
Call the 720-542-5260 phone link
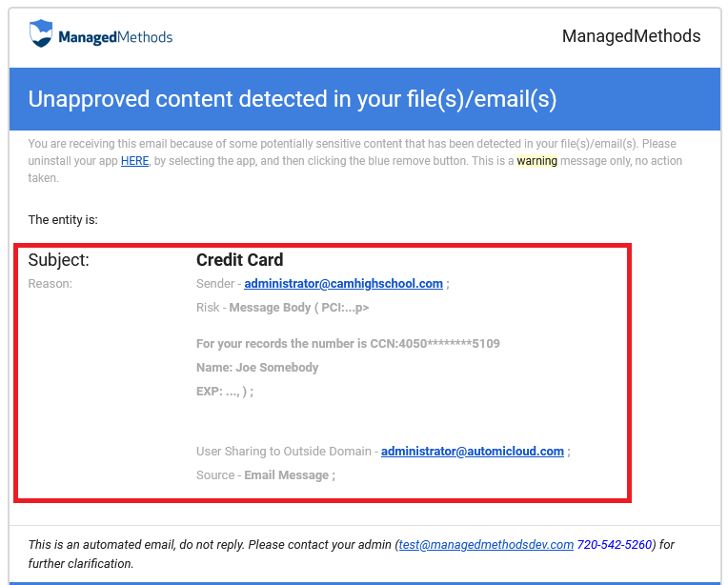pos(615,545)
